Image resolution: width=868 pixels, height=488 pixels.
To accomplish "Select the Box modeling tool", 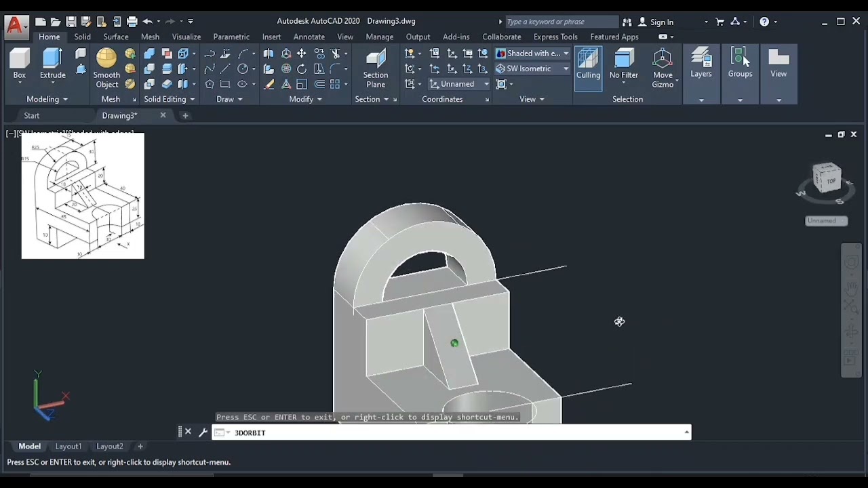I will coord(20,64).
